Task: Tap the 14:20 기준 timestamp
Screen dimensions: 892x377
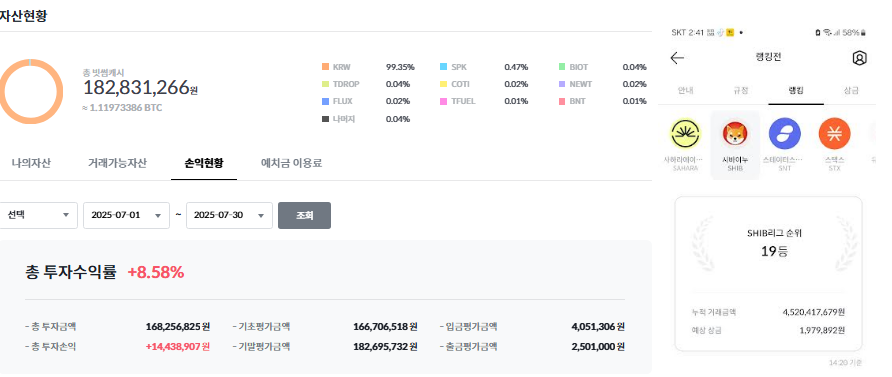Action: tap(844, 362)
